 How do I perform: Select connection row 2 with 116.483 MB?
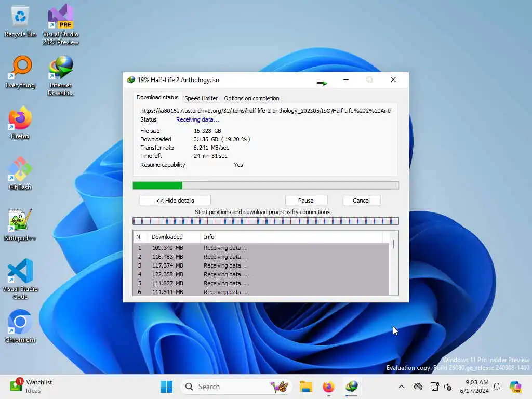[261, 257]
